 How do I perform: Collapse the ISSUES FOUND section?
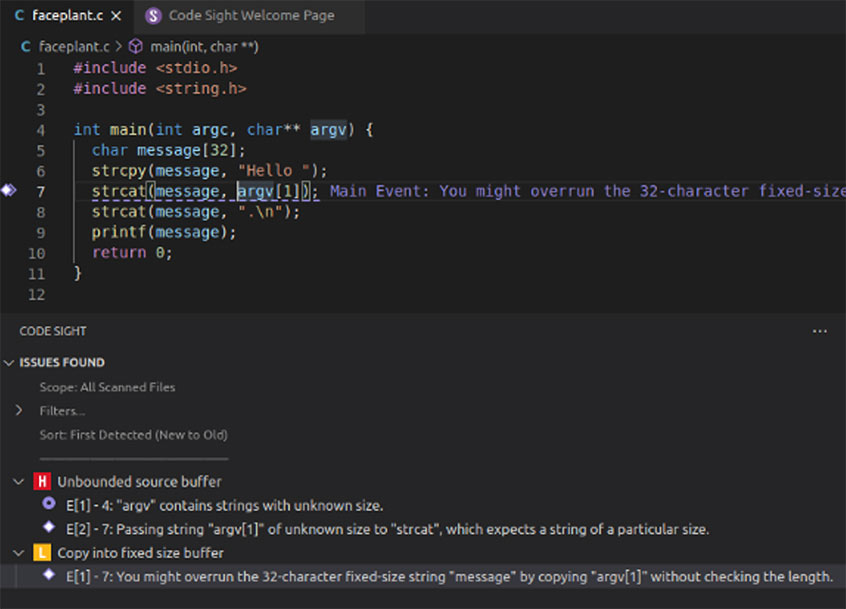click(9, 362)
